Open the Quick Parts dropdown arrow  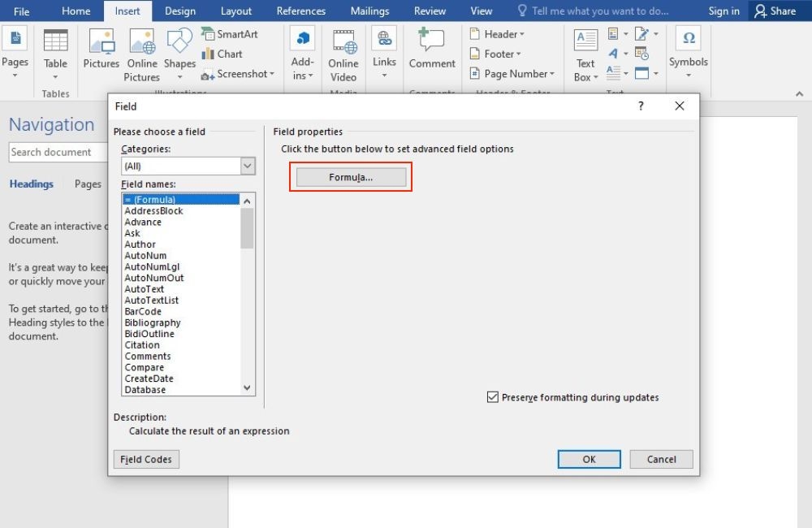click(625, 34)
